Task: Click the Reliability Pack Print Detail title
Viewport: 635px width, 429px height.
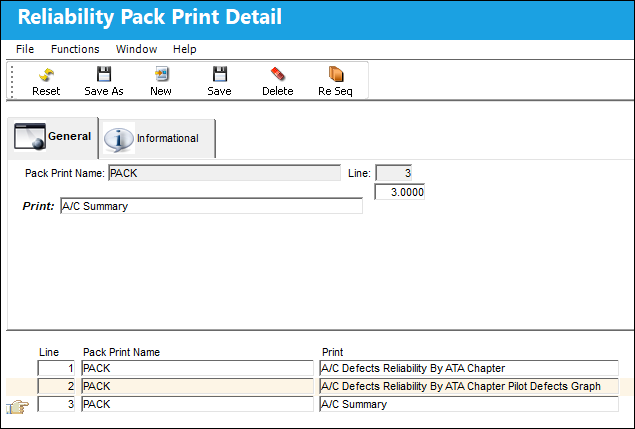Action: coord(150,17)
